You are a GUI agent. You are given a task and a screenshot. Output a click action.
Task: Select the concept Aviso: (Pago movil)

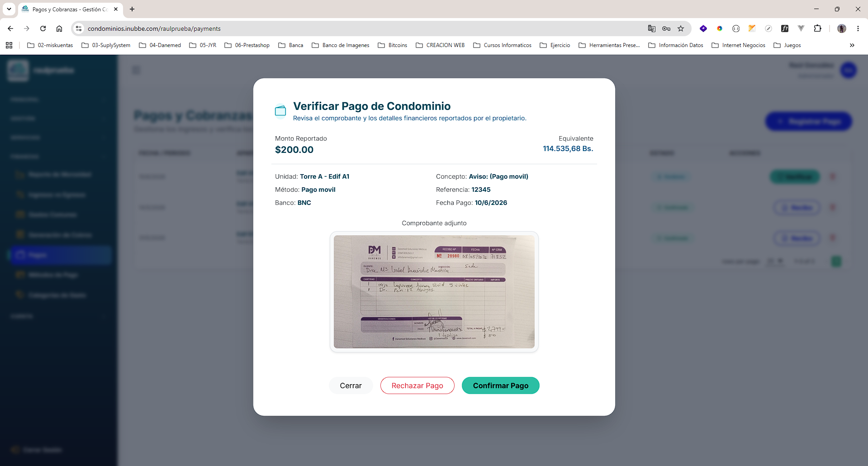(498, 176)
